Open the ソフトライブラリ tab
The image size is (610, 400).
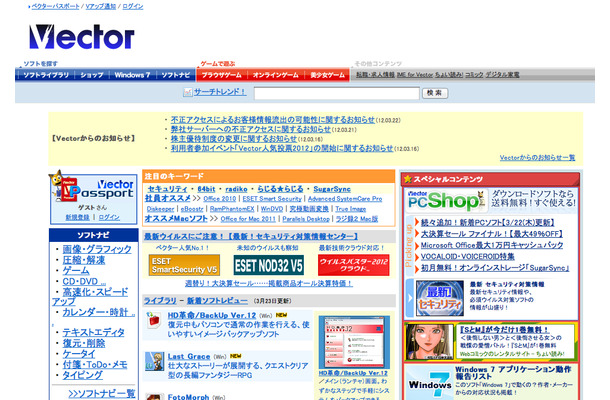click(x=46, y=75)
